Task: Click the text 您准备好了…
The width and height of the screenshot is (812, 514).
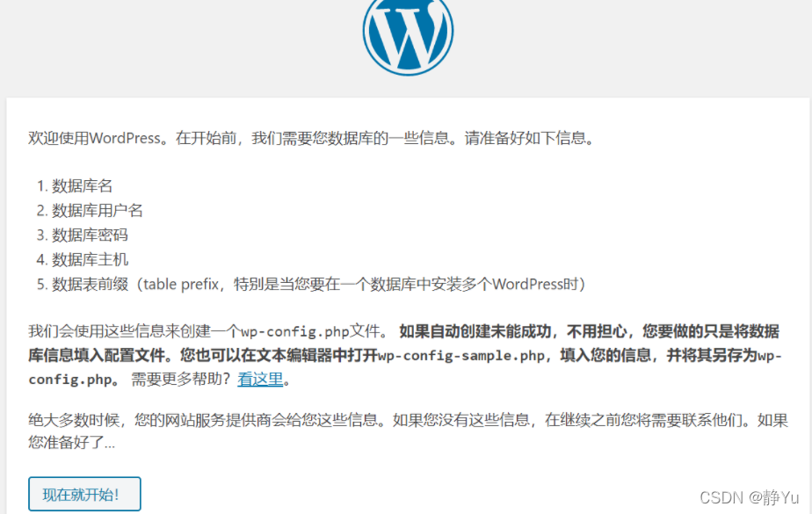Action: [x=71, y=443]
